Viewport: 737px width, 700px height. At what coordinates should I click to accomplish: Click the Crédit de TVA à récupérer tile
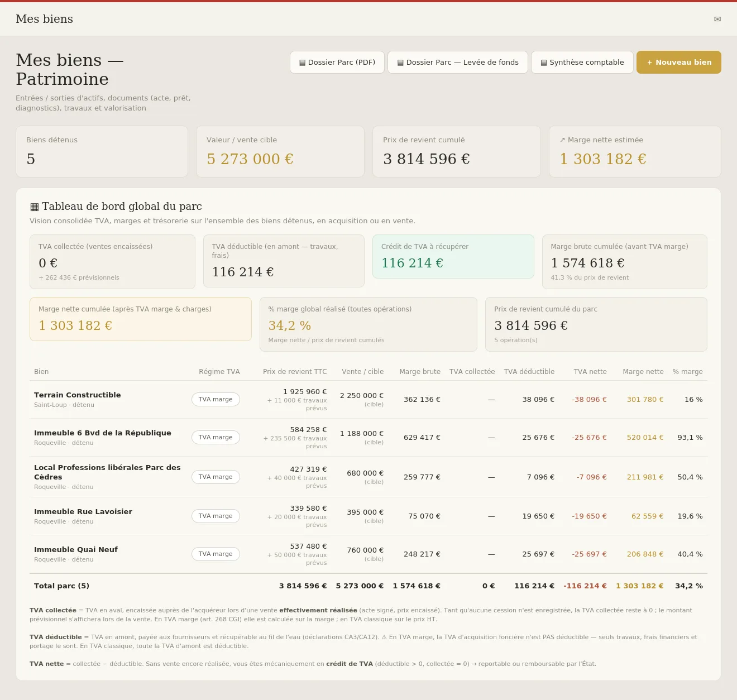(x=453, y=257)
